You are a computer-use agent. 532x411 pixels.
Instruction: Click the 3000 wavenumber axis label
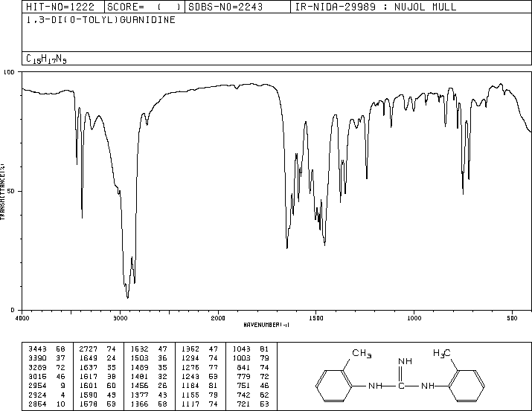[120, 318]
